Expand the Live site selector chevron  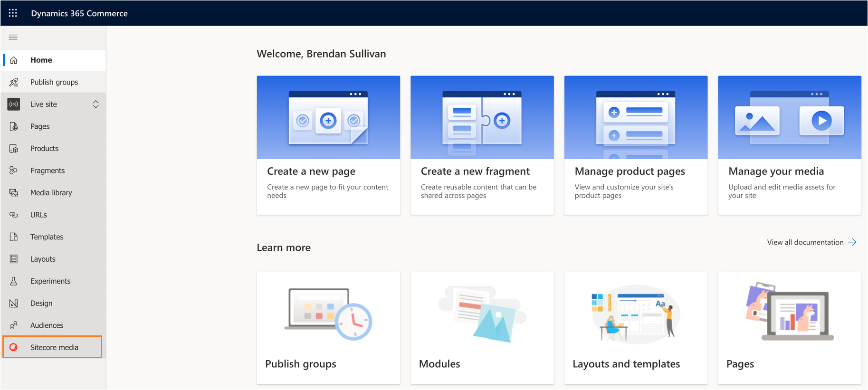pyautogui.click(x=95, y=104)
